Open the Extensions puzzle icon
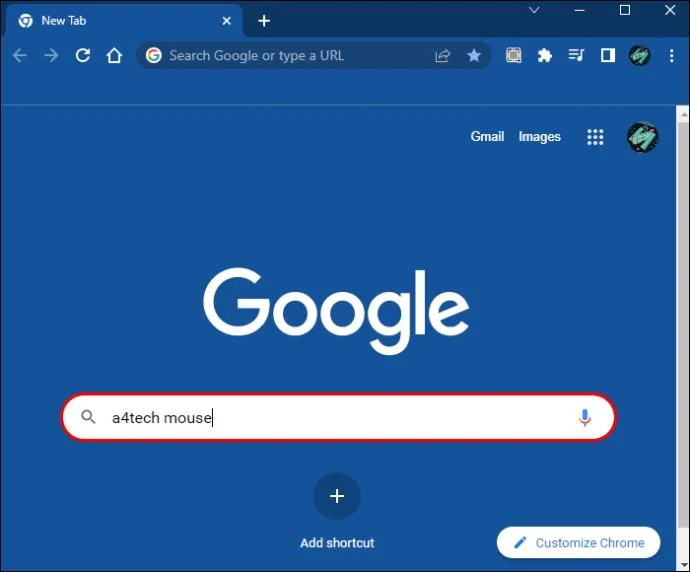Screen dimensions: 690x572 (545, 55)
